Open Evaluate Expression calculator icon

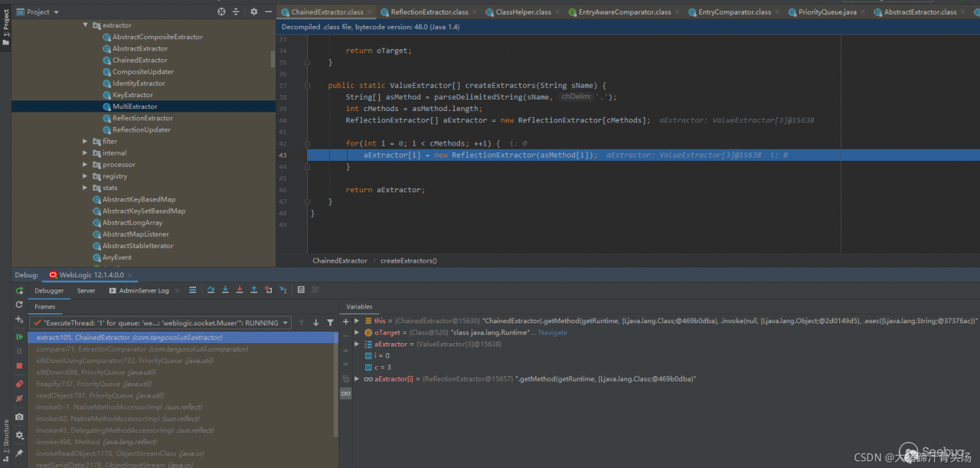point(302,290)
